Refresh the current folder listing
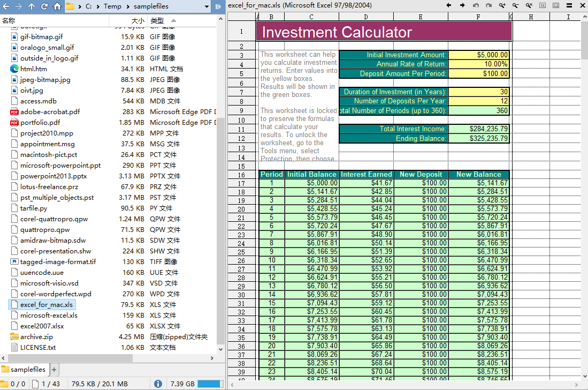The height and width of the screenshot is (390, 588). tap(44, 6)
